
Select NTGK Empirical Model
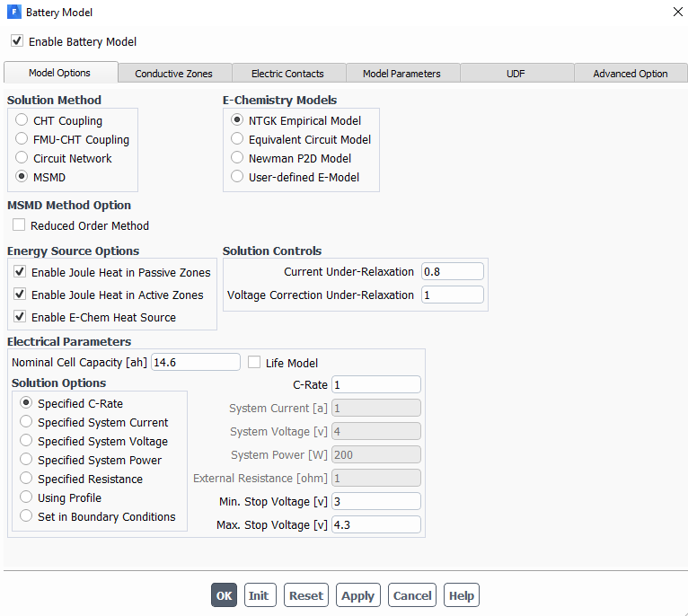(x=237, y=119)
